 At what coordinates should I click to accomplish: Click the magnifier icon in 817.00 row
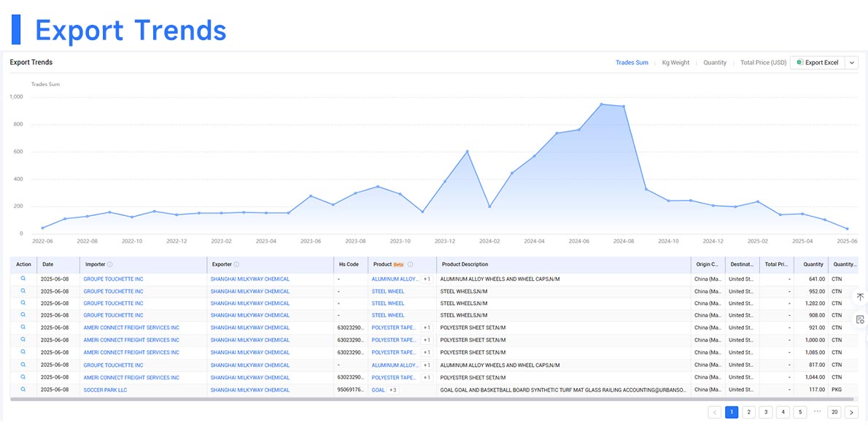(23, 365)
